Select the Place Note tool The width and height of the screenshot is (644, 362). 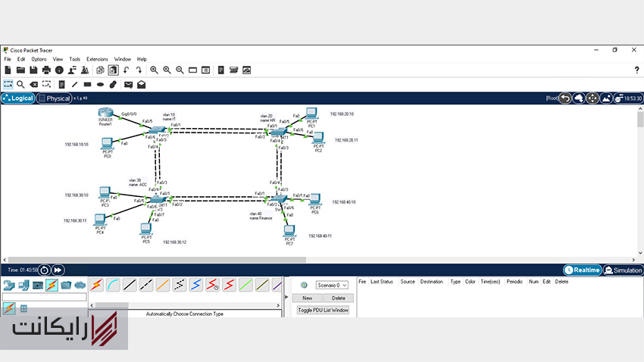point(61,84)
